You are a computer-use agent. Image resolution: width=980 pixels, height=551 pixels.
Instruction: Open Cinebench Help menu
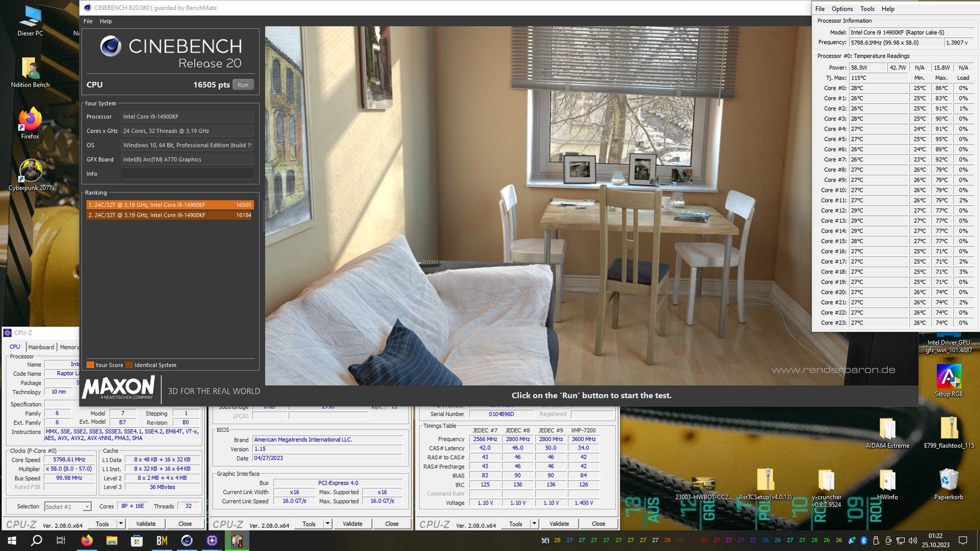coord(106,21)
